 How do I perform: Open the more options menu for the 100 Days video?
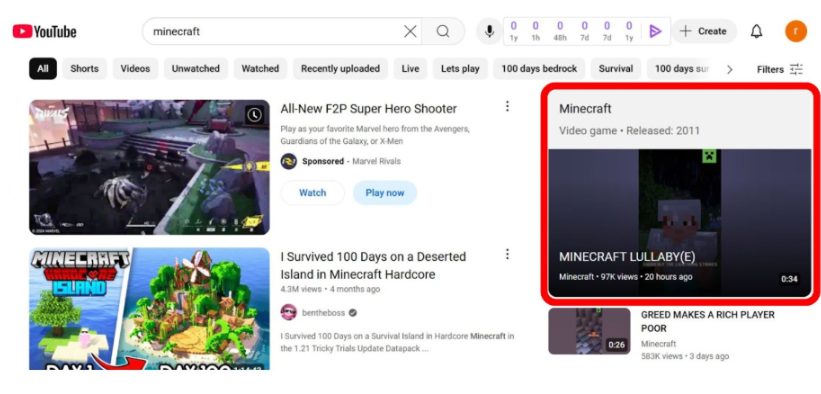point(507,254)
